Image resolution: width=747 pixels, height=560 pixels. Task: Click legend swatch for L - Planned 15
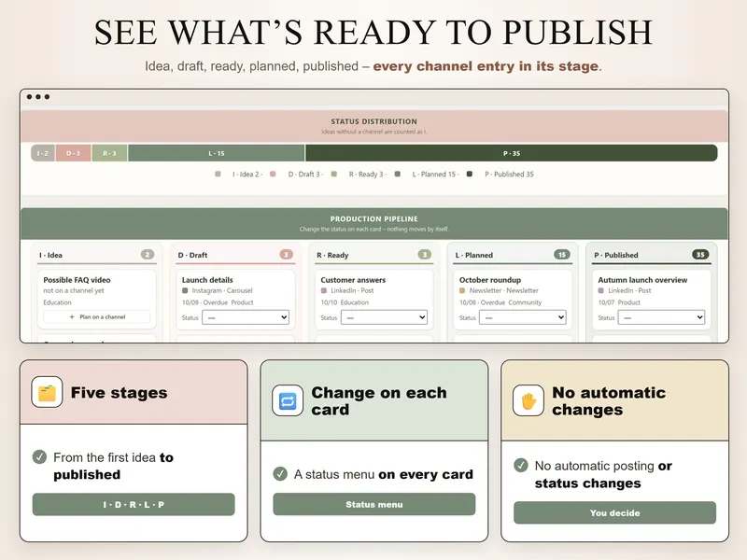pos(398,175)
